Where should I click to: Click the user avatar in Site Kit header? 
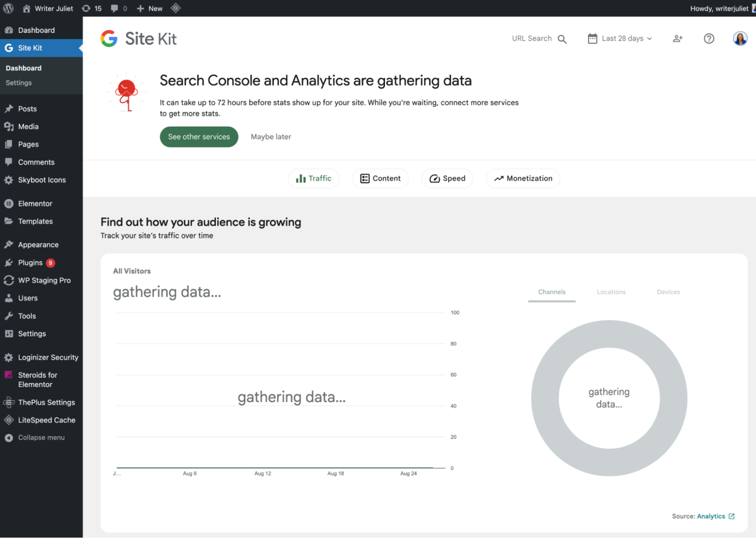(740, 38)
